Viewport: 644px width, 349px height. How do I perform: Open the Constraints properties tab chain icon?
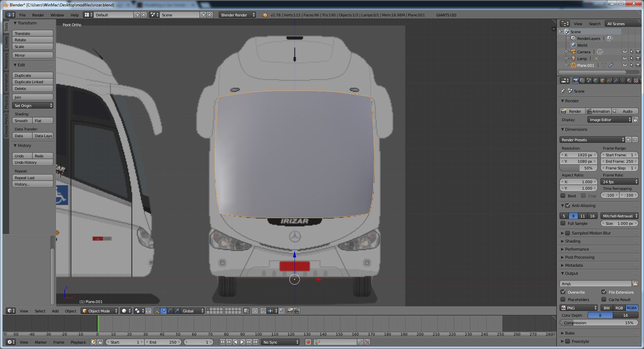click(x=609, y=81)
